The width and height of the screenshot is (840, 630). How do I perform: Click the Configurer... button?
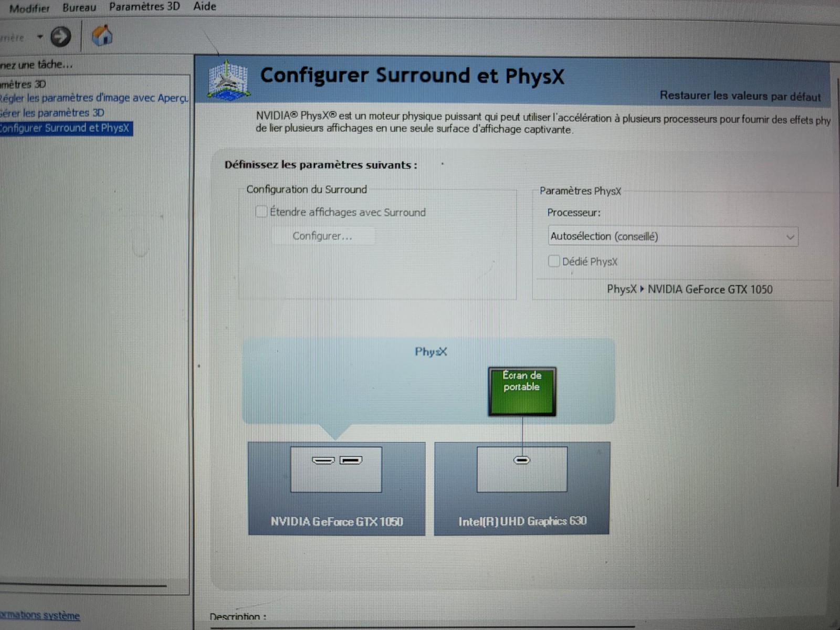pyautogui.click(x=322, y=236)
